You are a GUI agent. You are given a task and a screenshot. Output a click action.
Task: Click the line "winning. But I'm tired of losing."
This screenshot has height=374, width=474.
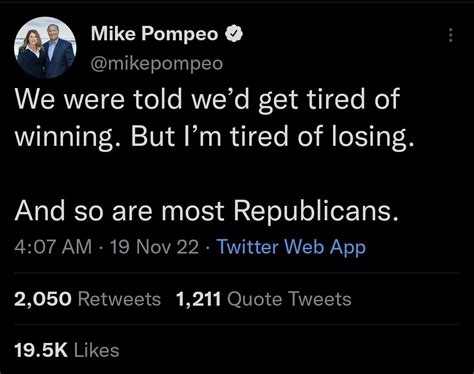click(215, 137)
